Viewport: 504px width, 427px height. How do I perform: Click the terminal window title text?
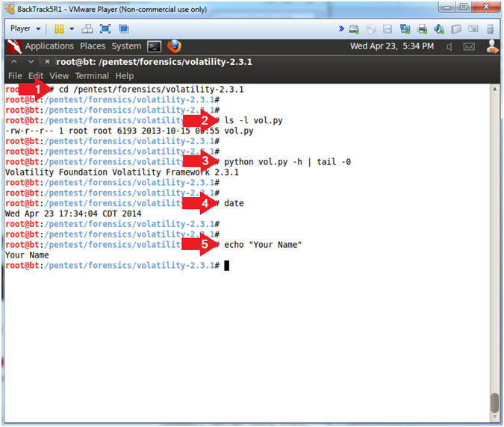pyautogui.click(x=154, y=62)
